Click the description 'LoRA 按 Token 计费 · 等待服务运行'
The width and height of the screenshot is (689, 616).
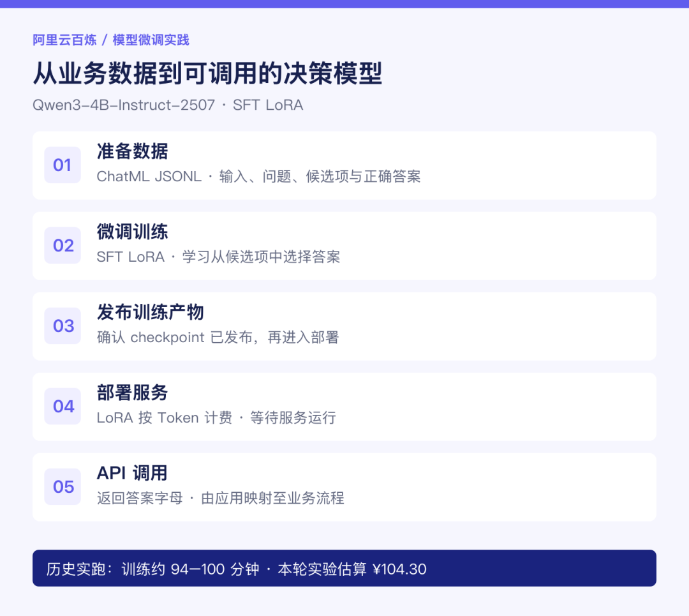click(x=217, y=417)
